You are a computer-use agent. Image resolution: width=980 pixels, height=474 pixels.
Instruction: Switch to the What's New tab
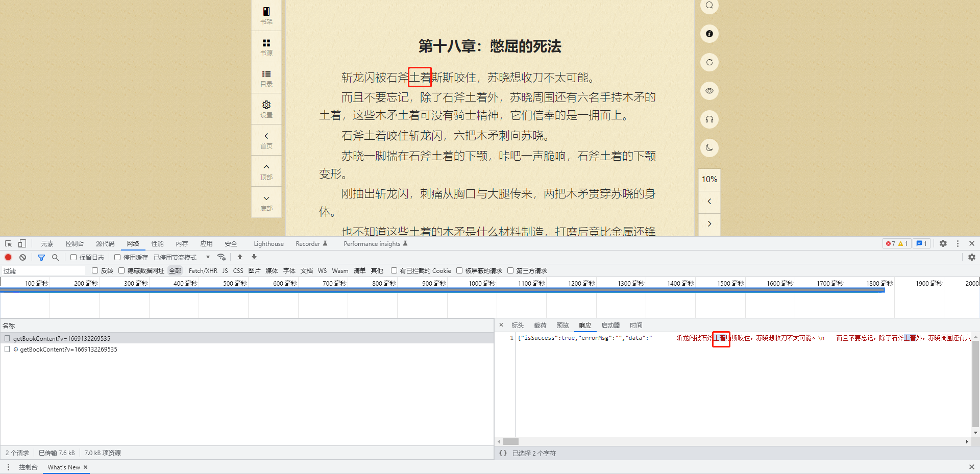(x=64, y=467)
